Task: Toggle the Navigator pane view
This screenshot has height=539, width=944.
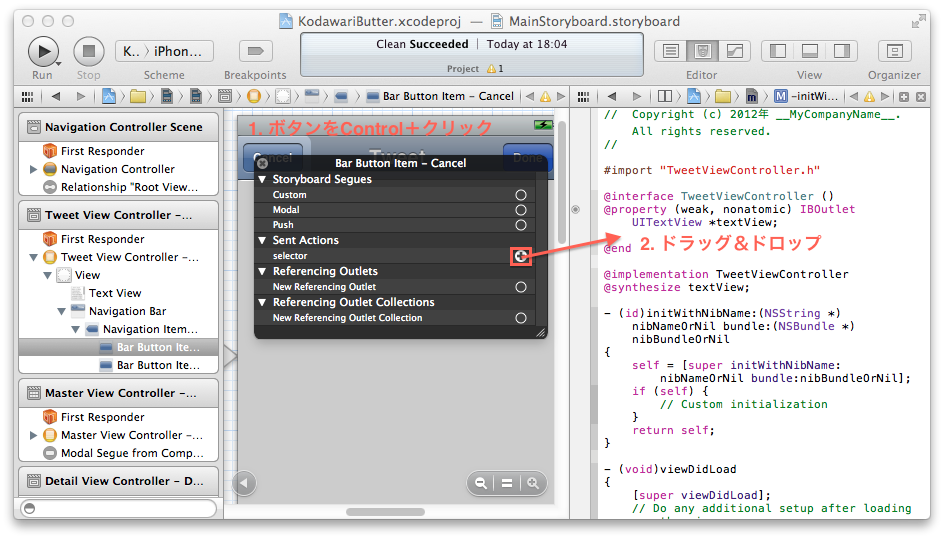Action: tap(778, 51)
